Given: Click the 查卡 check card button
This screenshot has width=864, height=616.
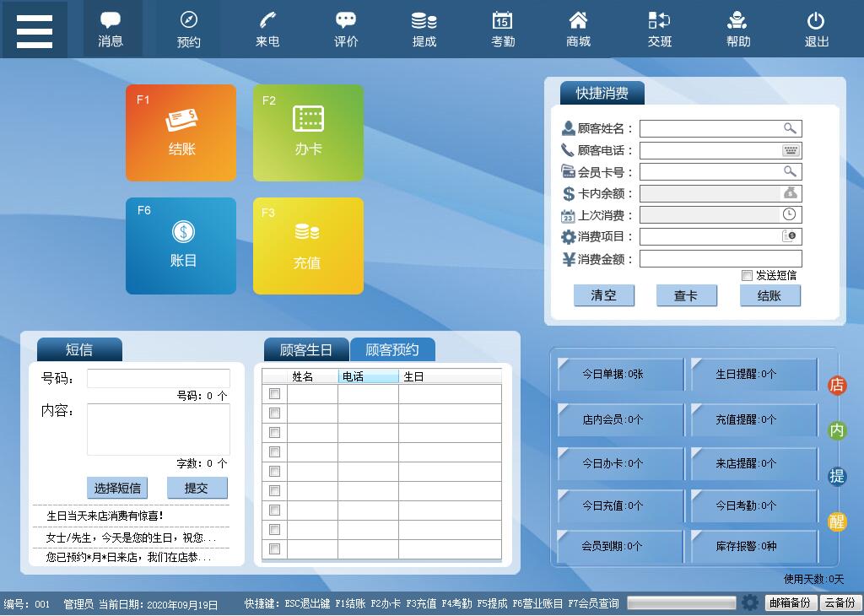Looking at the screenshot, I should (x=687, y=295).
